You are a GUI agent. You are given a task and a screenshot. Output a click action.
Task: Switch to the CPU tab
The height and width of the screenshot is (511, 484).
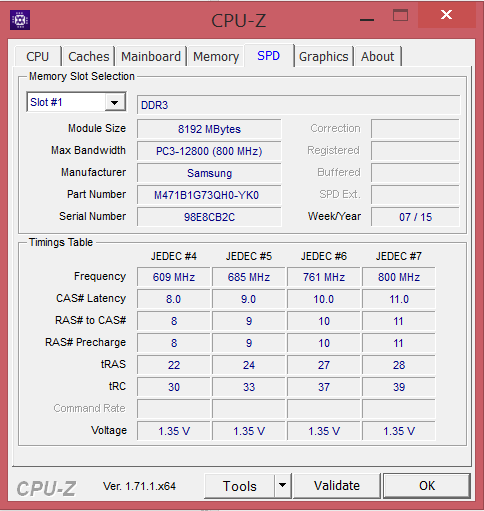tap(38, 56)
